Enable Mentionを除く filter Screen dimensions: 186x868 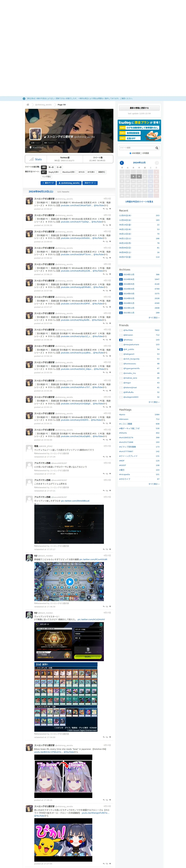coord(69,172)
